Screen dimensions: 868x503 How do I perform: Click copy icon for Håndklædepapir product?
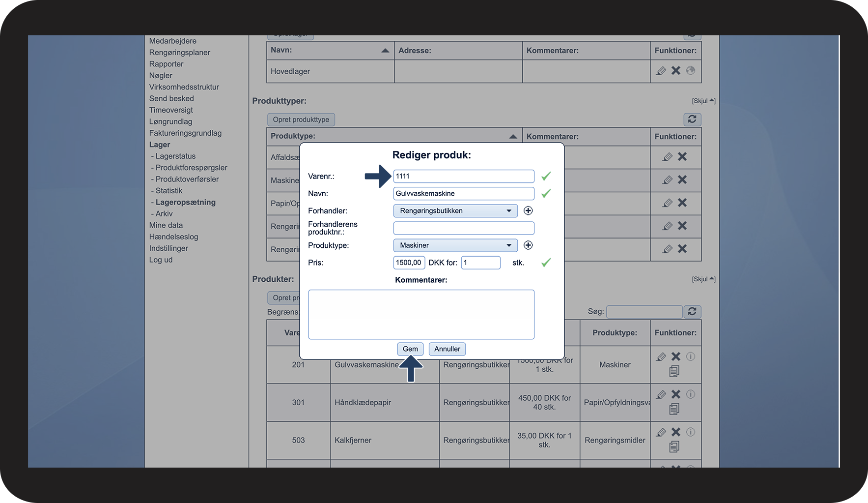coord(674,409)
